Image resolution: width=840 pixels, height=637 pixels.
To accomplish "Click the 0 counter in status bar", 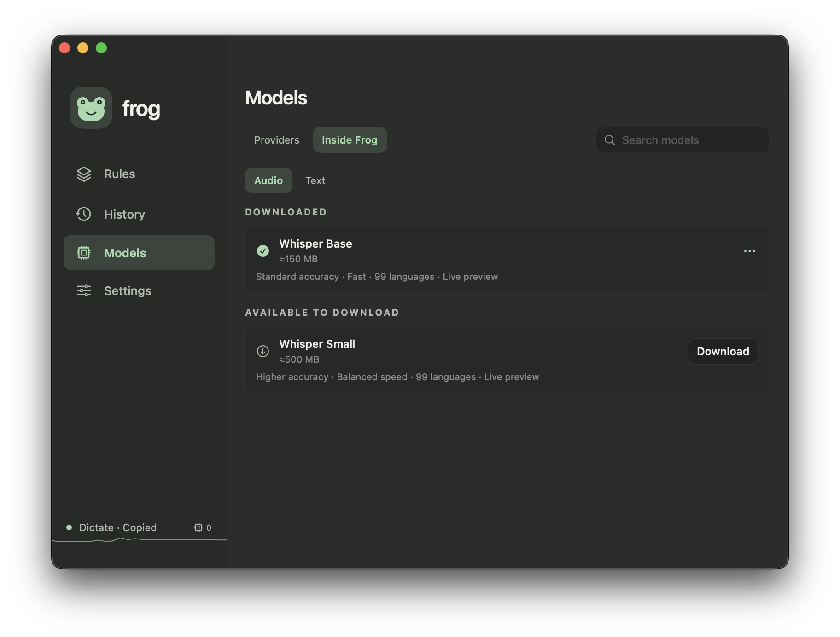I will pos(209,527).
